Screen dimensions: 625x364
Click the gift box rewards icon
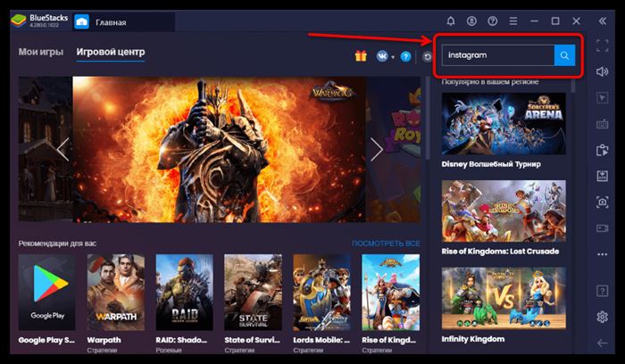tap(361, 56)
